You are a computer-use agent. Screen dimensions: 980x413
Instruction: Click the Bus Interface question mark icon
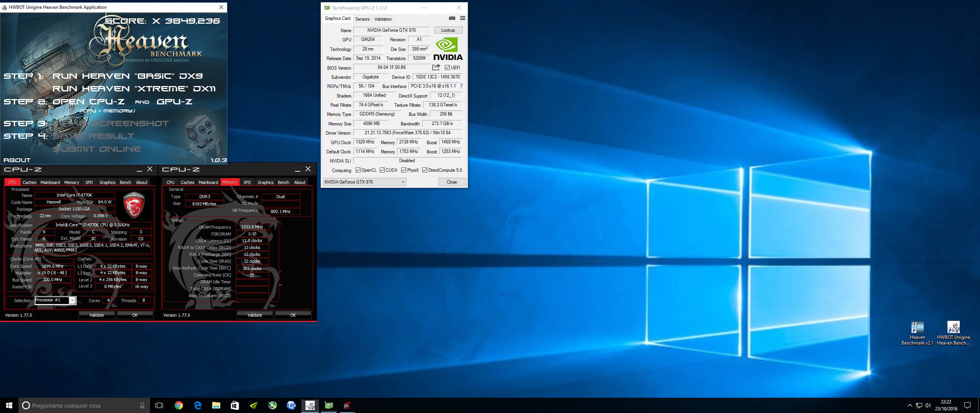click(461, 86)
